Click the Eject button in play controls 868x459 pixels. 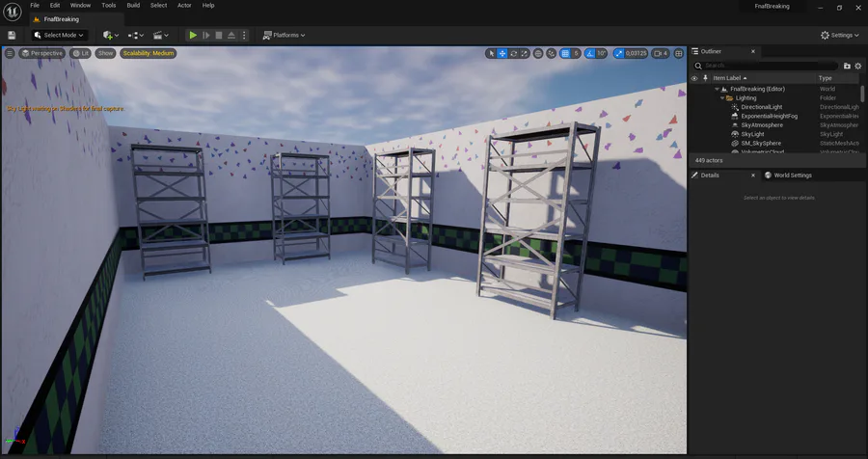[231, 35]
